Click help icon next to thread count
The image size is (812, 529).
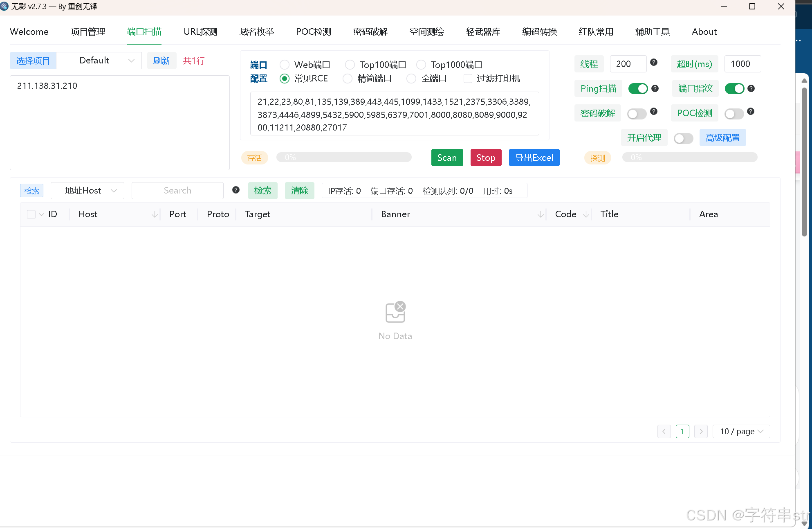[x=654, y=62]
